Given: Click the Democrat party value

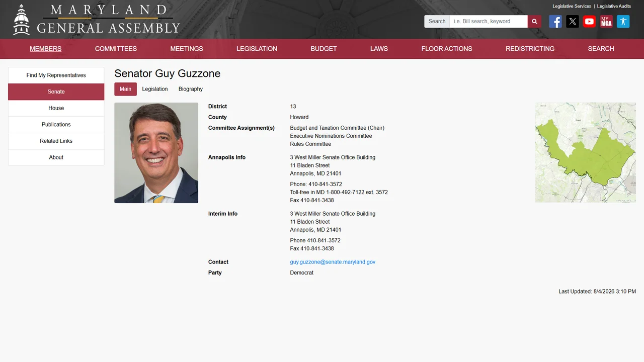Looking at the screenshot, I should pos(301,273).
